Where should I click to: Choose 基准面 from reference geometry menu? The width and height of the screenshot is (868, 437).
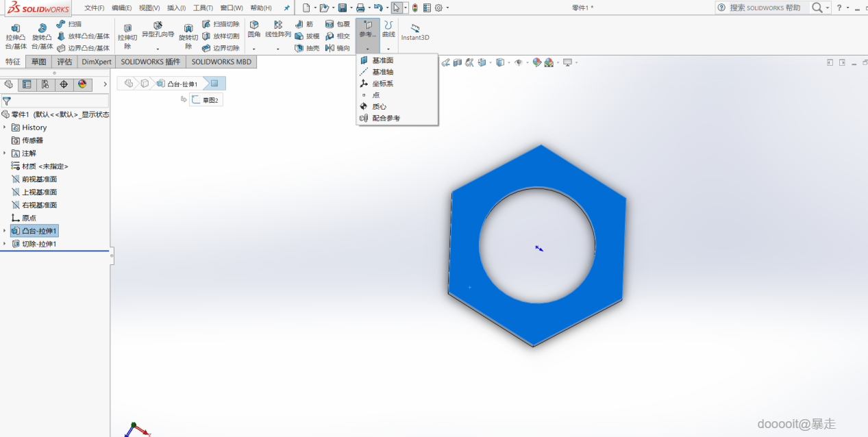(x=397, y=60)
